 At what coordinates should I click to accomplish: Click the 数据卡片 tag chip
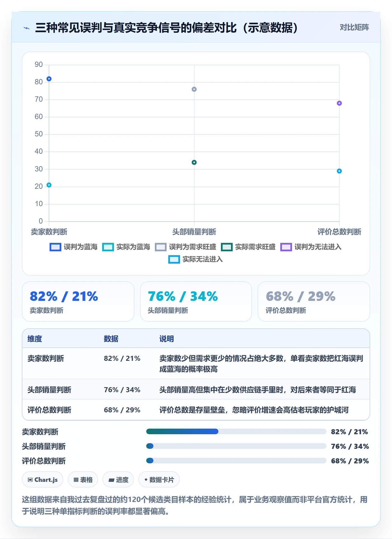159,480
